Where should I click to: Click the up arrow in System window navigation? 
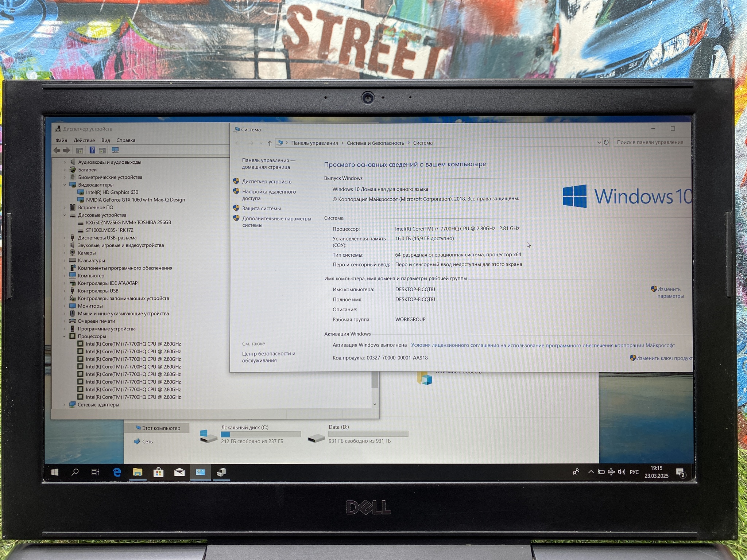[270, 143]
